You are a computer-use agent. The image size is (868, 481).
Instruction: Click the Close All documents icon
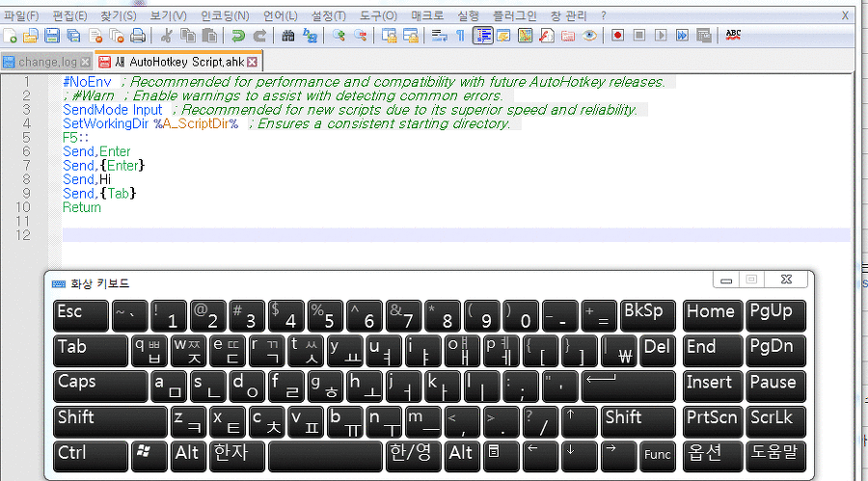(117, 36)
